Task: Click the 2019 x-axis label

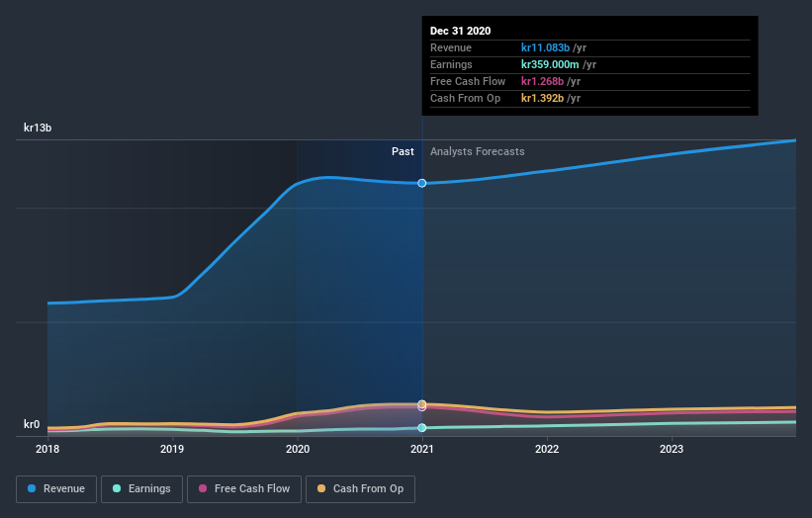Action: (x=172, y=449)
